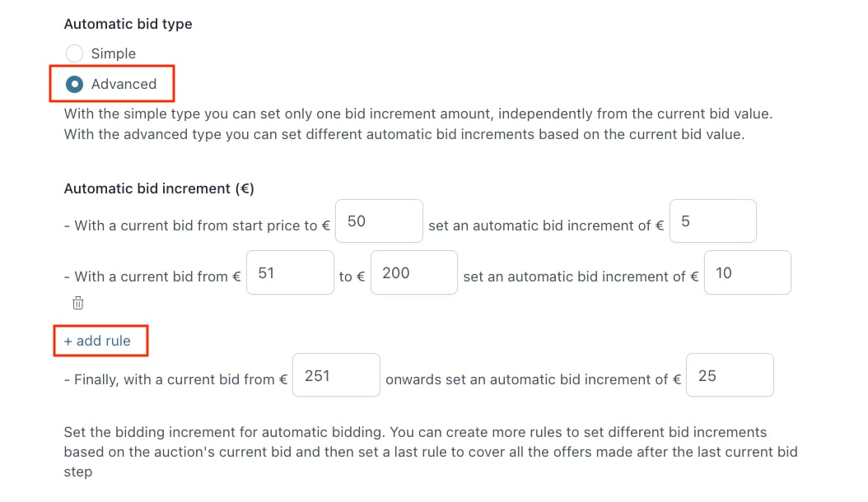868x502 pixels.
Task: Click the 'to €' label between 51 and 200
Action: tap(352, 277)
